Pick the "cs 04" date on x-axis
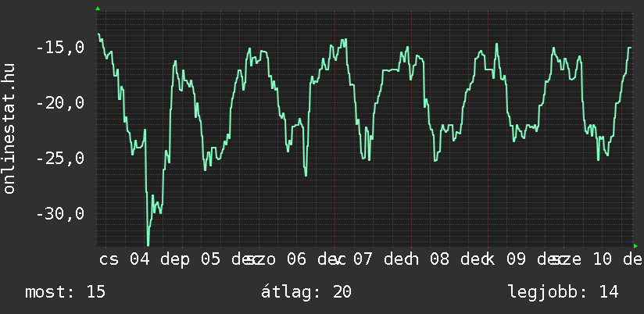Image resolution: width=644 pixels, height=314 pixels. click(x=124, y=259)
